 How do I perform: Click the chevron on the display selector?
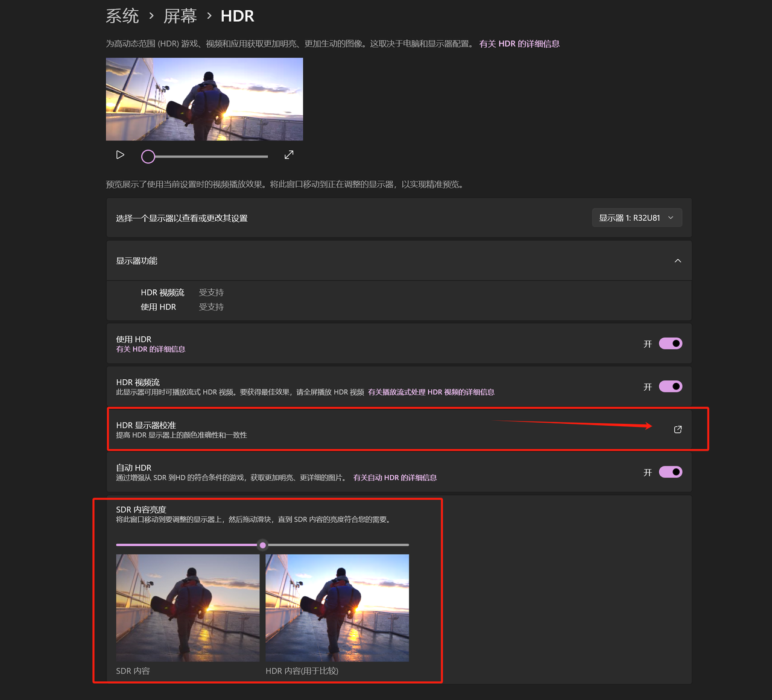[670, 218]
